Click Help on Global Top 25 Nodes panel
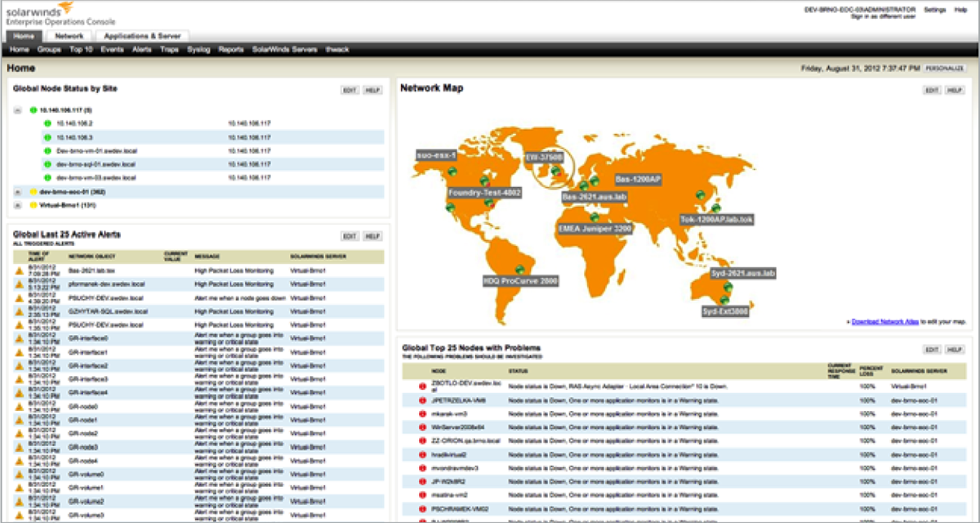This screenshot has width=980, height=523. pos(955,350)
